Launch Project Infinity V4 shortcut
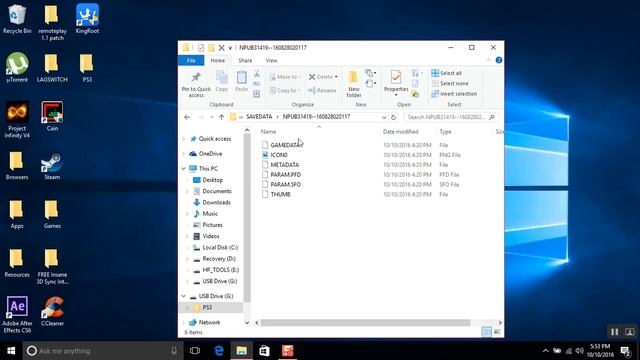This screenshot has width=640, height=360. (x=17, y=120)
